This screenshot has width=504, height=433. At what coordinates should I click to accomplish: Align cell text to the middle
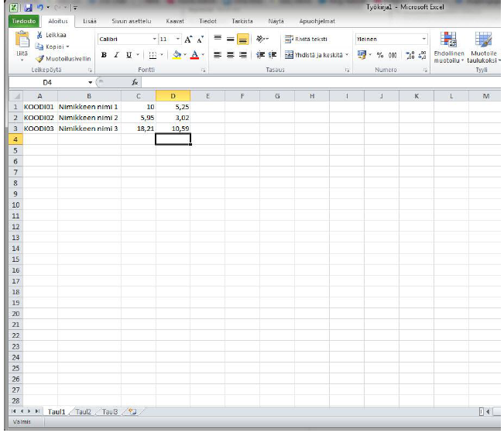[x=230, y=40]
